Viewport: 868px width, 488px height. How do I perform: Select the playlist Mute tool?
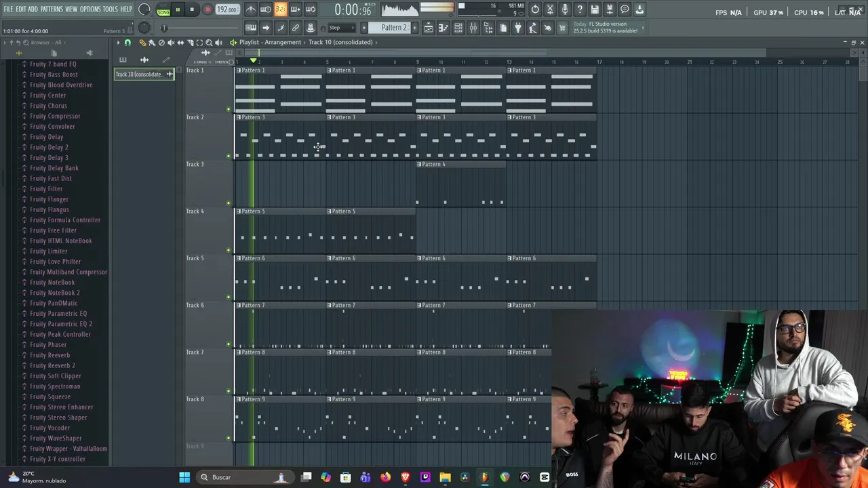(171, 43)
